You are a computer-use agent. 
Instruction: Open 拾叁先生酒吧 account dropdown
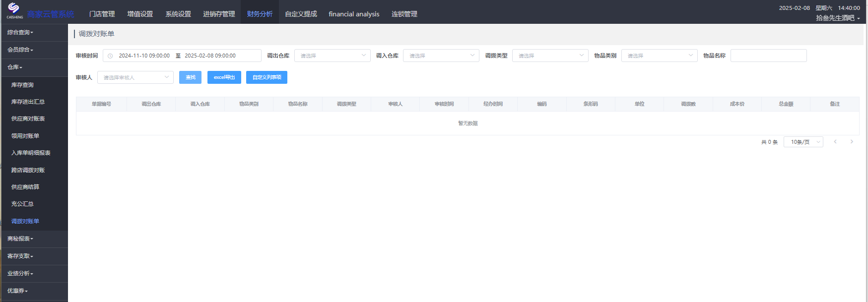click(x=838, y=18)
